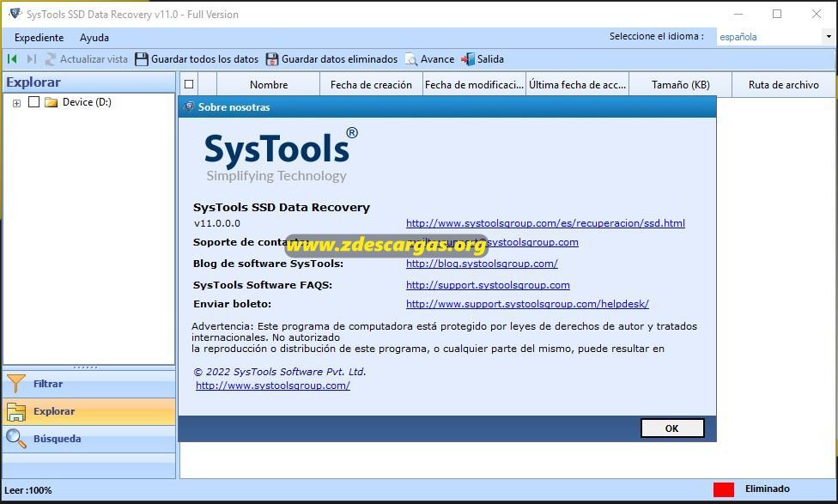Click the v11.0.0.0 version text
The image size is (838, 504).
point(217,223)
